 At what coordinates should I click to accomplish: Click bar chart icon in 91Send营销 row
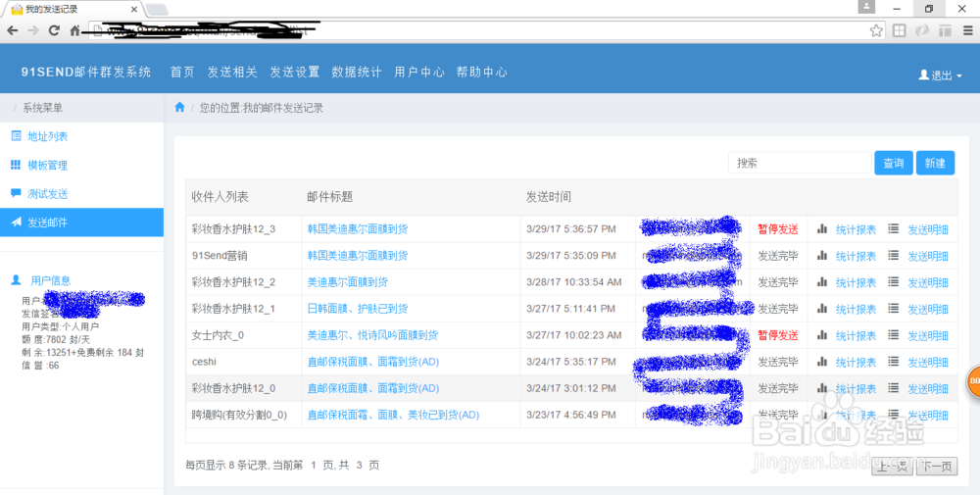coord(822,255)
